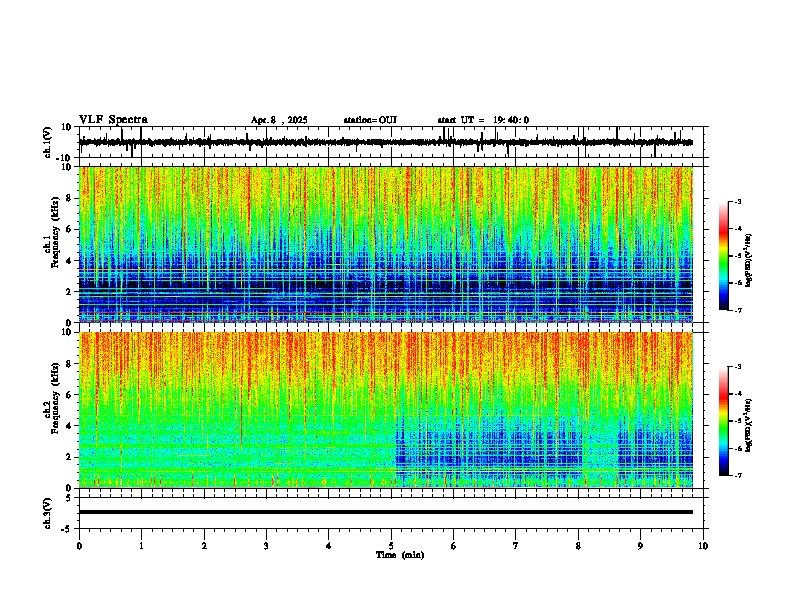Click the ch.1 spectrogram color scale bar
792x612 pixels.
(x=723, y=256)
